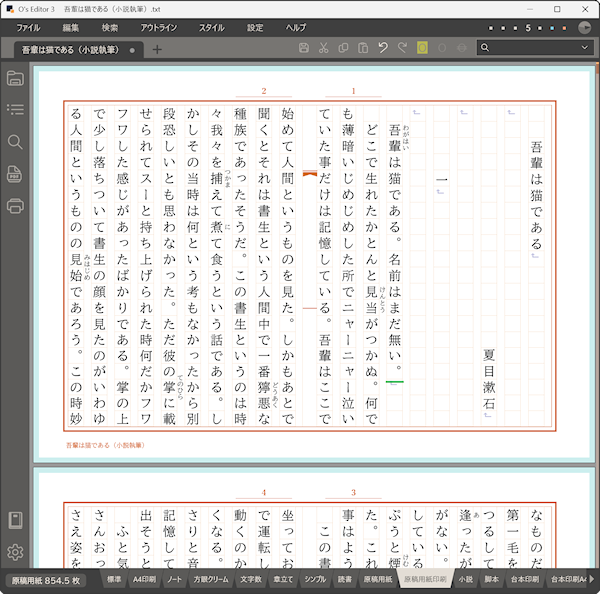Click the scissors cut icon in toolbar
This screenshot has width=600, height=594.
click(324, 48)
